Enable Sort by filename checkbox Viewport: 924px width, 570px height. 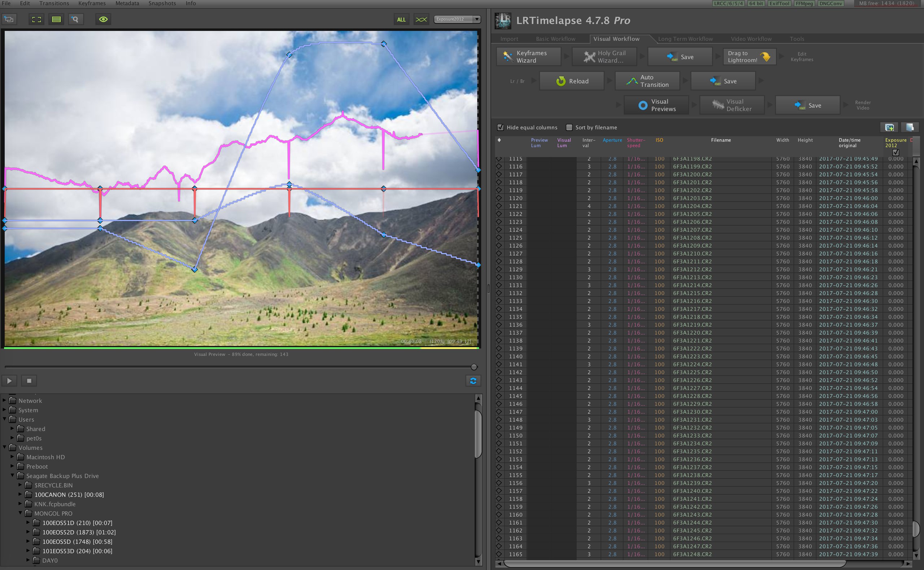(x=569, y=127)
